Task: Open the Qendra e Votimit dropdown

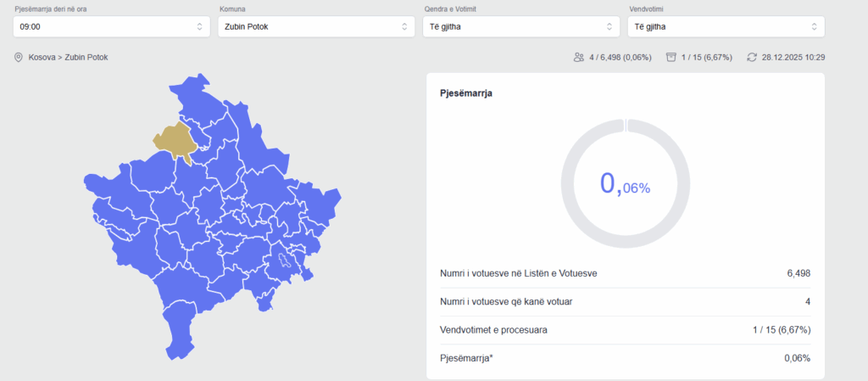Action: pyautogui.click(x=521, y=26)
